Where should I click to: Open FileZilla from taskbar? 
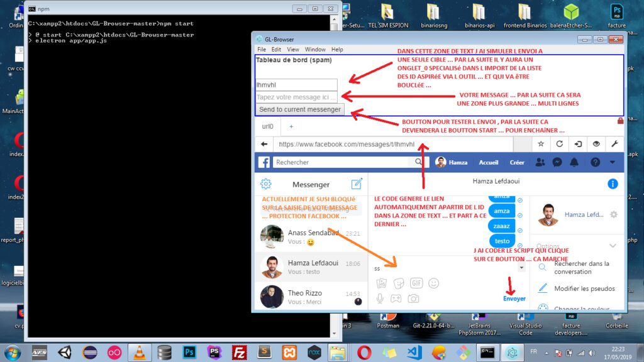click(x=239, y=353)
